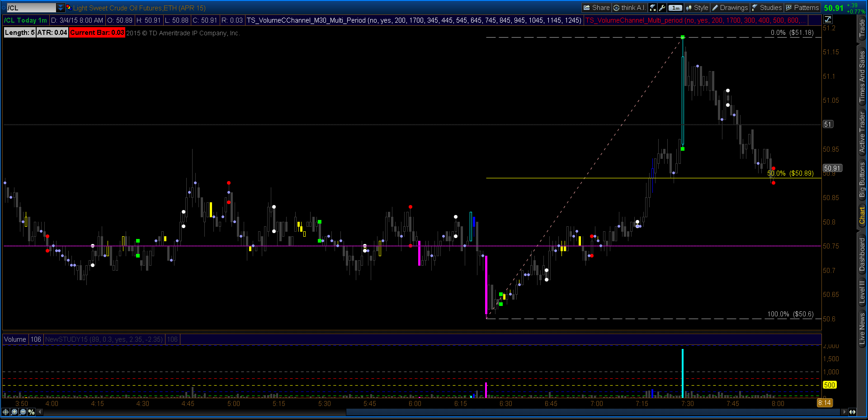Click the scrollbar expand arrows icon
This screenshot has width=868, height=420.
(852, 412)
